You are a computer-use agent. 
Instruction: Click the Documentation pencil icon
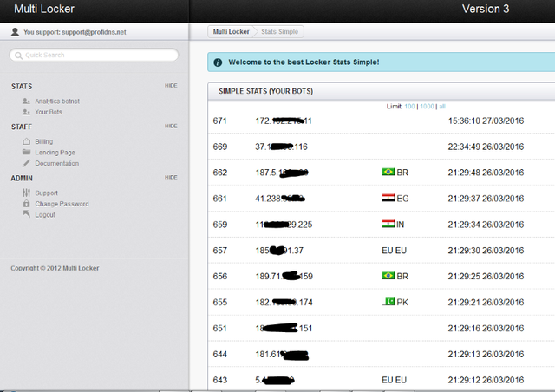coord(26,163)
